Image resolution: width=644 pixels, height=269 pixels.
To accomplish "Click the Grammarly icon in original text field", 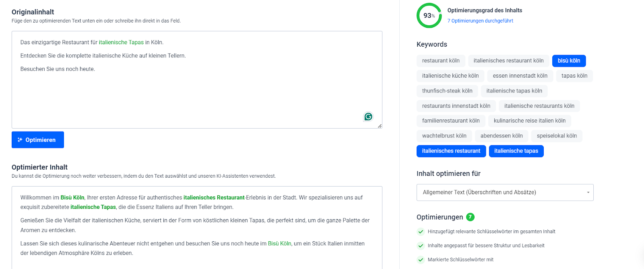I will 368,117.
